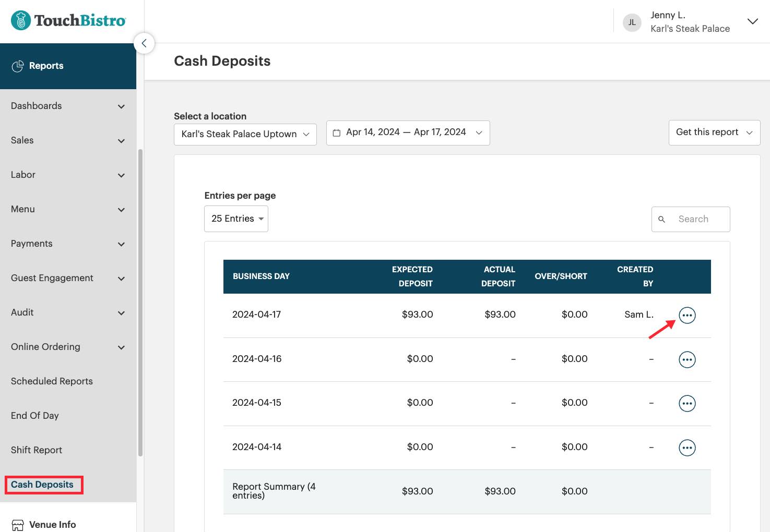Image resolution: width=770 pixels, height=532 pixels.
Task: Open the ellipsis menu for 2024-04-16
Action: coord(687,359)
